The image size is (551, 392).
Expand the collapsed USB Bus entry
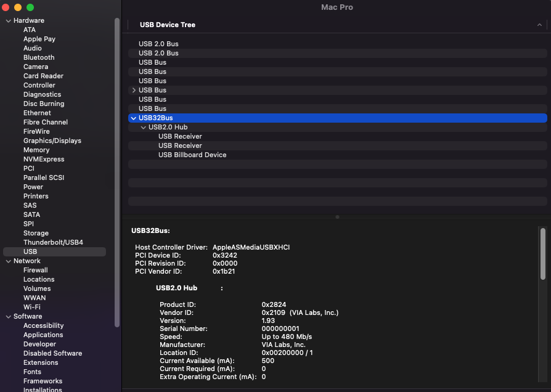pyautogui.click(x=134, y=90)
